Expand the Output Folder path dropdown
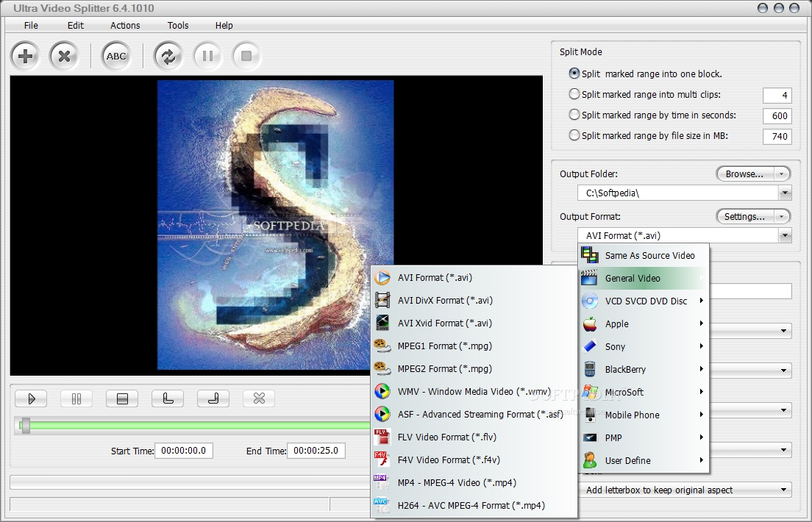Image resolution: width=812 pixels, height=522 pixels. (785, 193)
